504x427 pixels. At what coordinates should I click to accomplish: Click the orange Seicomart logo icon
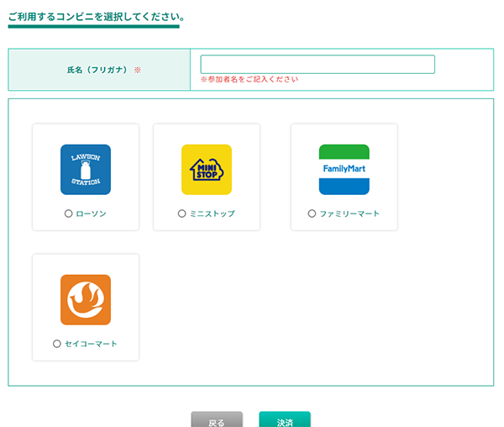pos(86,300)
